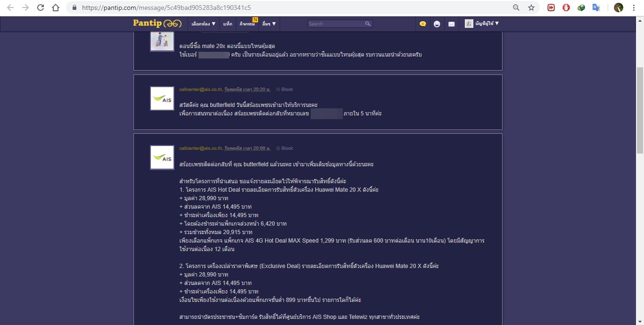Open callcenter@ais.co.th profile on 20:56 reply
644x325 pixels.
pos(200,148)
